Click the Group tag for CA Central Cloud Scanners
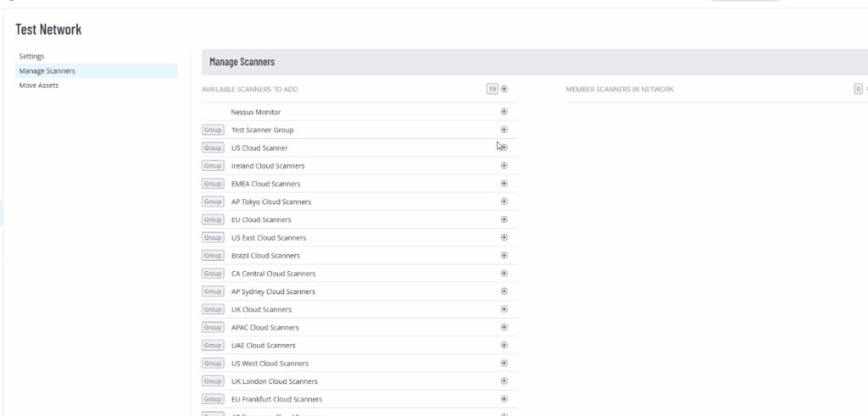This screenshot has height=416, width=868. [212, 274]
